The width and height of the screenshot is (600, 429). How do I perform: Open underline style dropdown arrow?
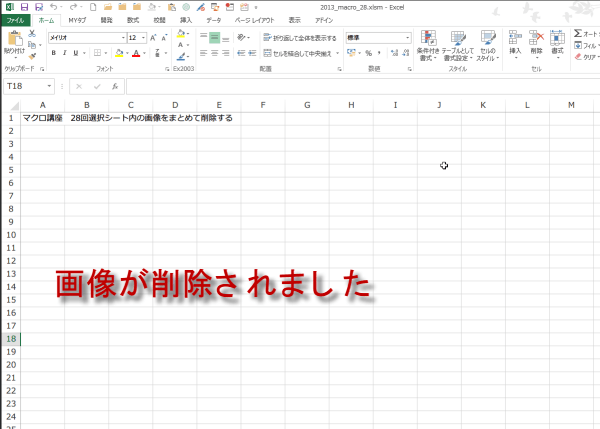point(84,53)
